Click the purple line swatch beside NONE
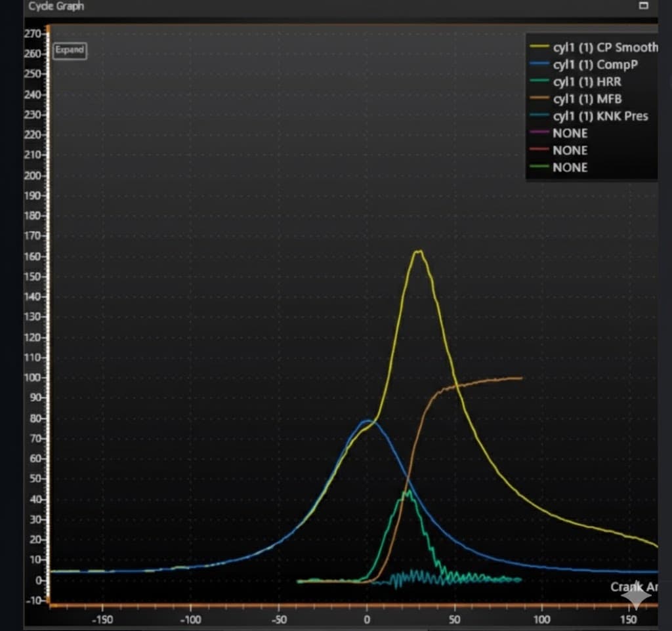The image size is (672, 631). 539,132
